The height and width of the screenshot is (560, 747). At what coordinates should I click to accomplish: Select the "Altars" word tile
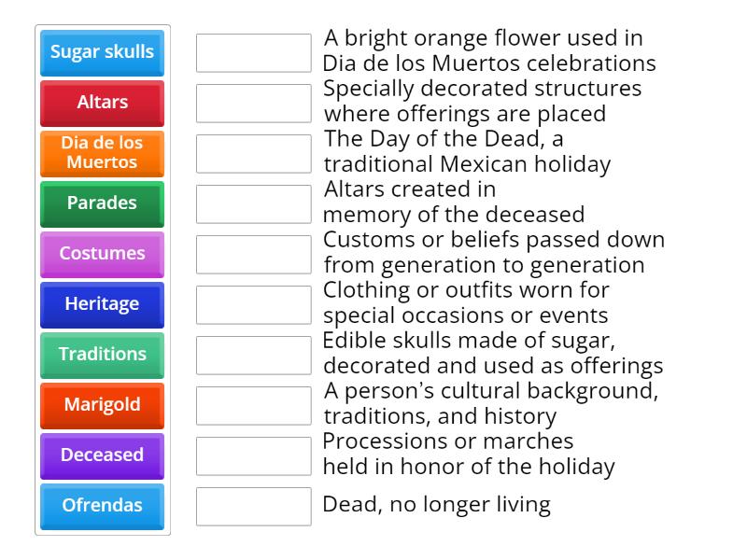click(101, 103)
